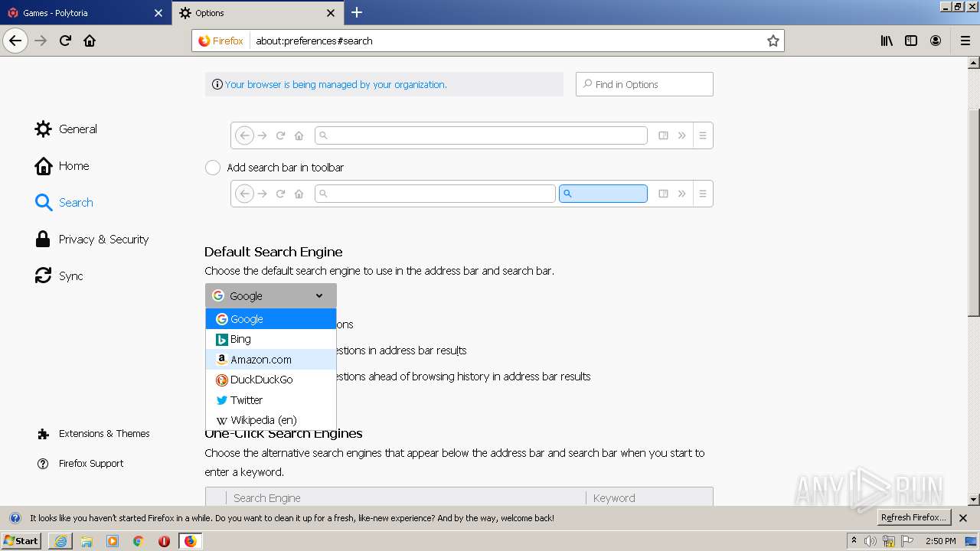Click 'Your browser is being managed' link
The image size is (980, 551).
335,84
